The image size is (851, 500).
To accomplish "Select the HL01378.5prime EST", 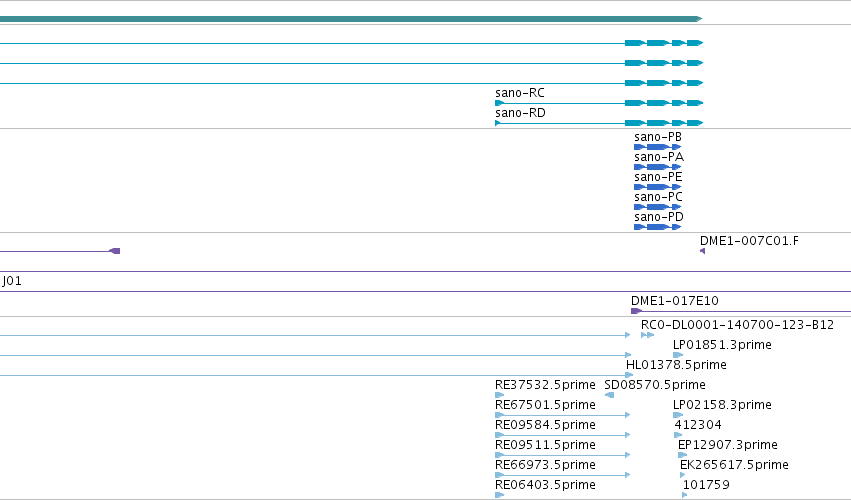I will (x=676, y=365).
